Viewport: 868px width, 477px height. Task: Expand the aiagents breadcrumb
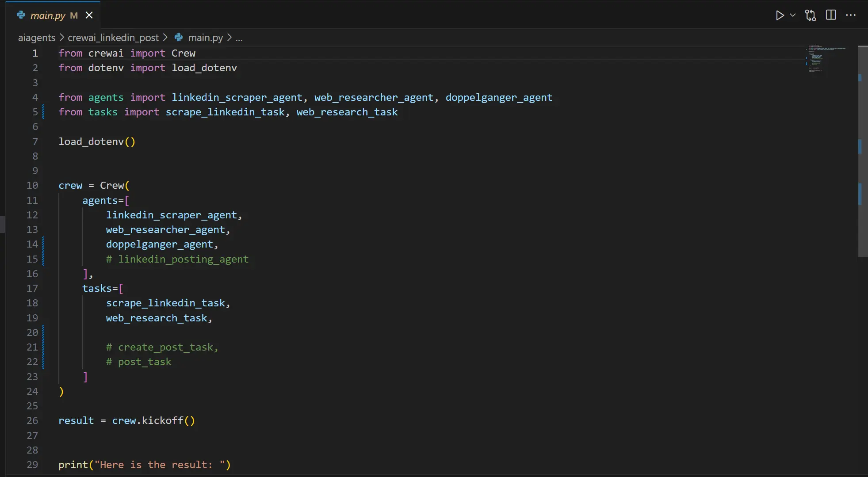(x=37, y=38)
